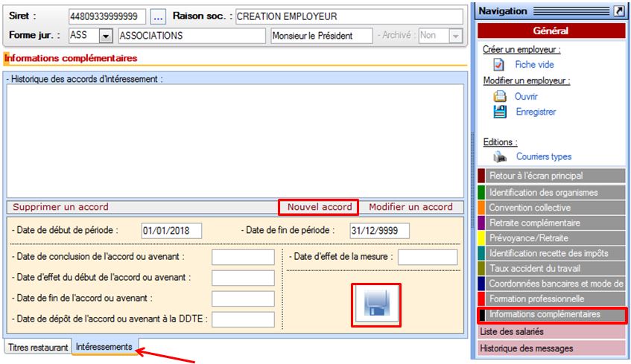This screenshot has width=631, height=364.
Task: Switch to the Titres restaurant tab
Action: [x=38, y=348]
